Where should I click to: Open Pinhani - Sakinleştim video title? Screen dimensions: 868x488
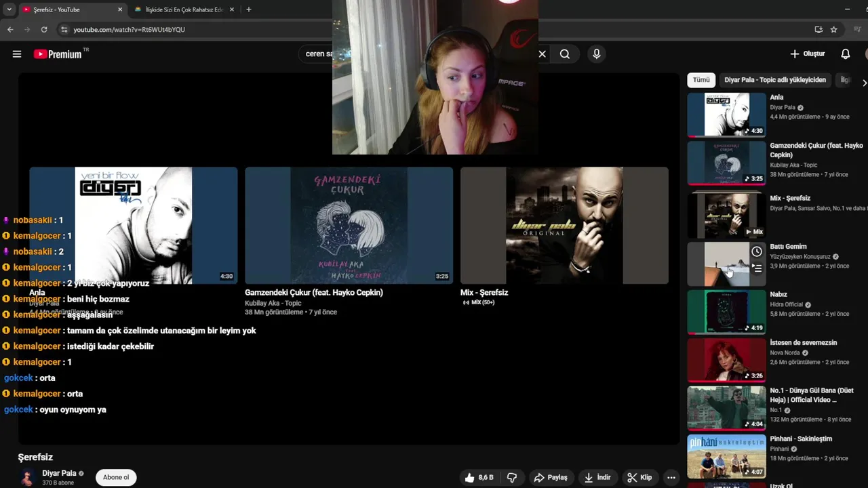(801, 439)
